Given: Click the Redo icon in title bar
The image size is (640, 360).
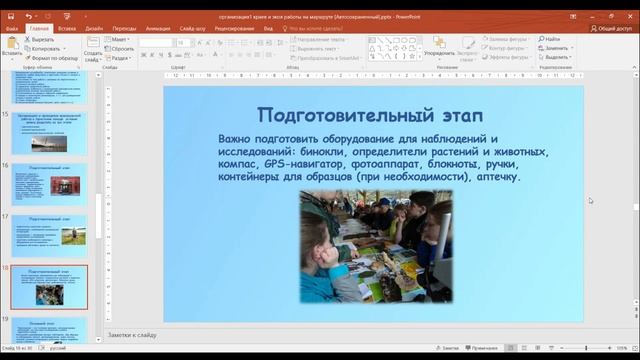Looking at the screenshot, I should pyautogui.click(x=48, y=16).
